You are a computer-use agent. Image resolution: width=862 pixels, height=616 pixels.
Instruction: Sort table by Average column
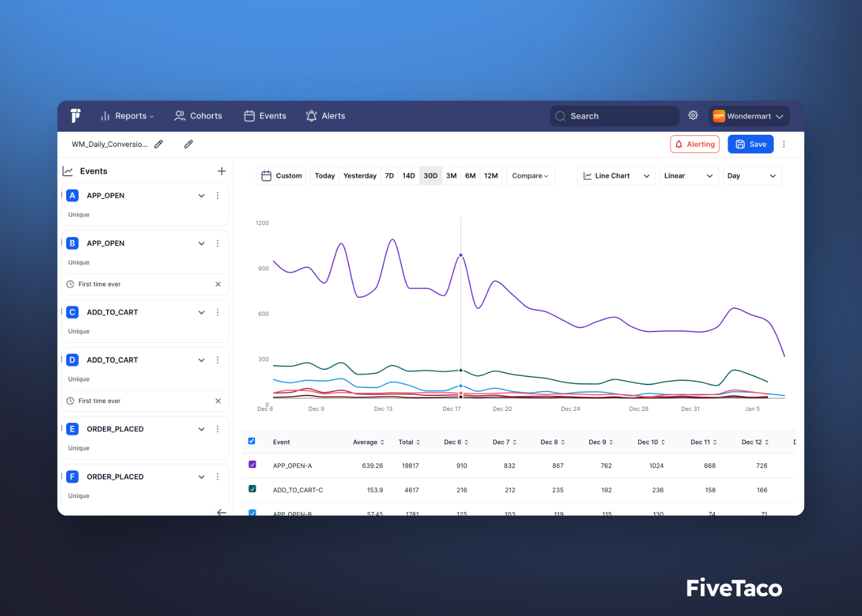(368, 442)
